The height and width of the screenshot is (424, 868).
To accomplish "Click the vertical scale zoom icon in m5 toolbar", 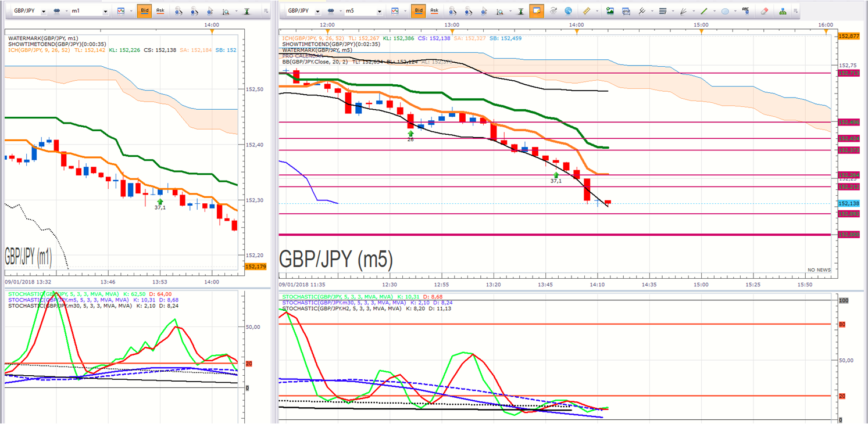I will tap(499, 11).
